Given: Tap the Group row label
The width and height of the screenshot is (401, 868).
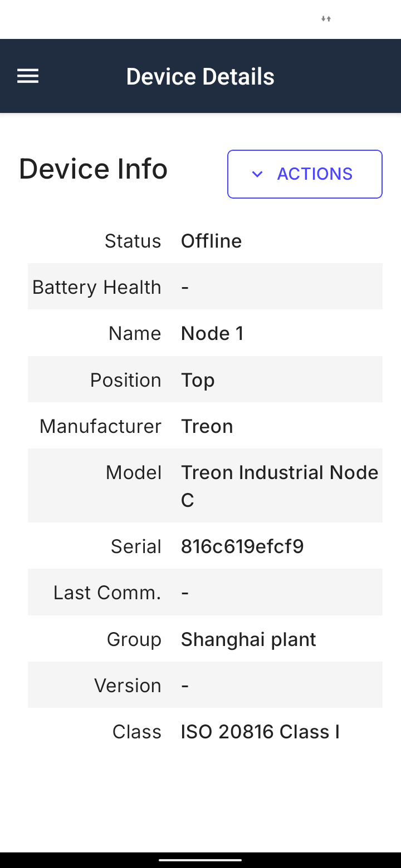Looking at the screenshot, I should [134, 639].
